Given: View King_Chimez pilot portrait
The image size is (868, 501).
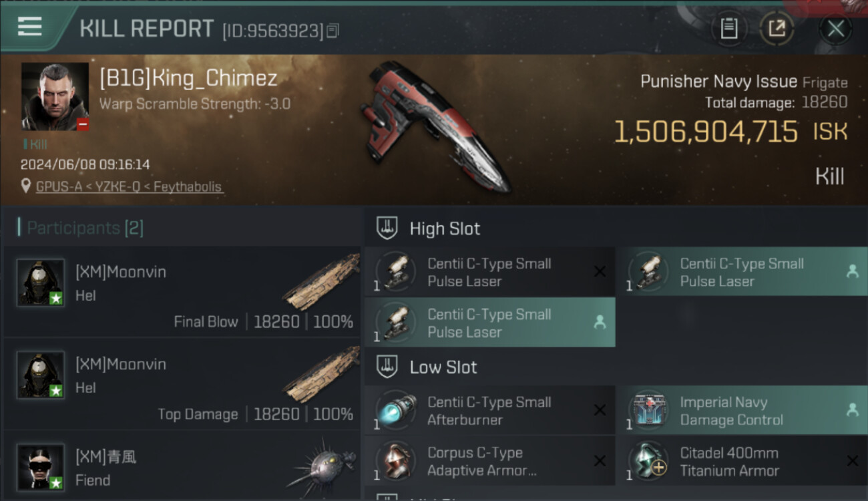Looking at the screenshot, I should (55, 97).
